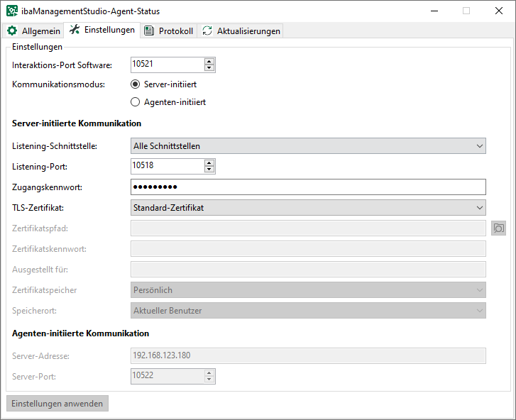Click into the Zugangskennwort password field
Image resolution: width=516 pixels, height=420 pixels.
click(x=308, y=187)
